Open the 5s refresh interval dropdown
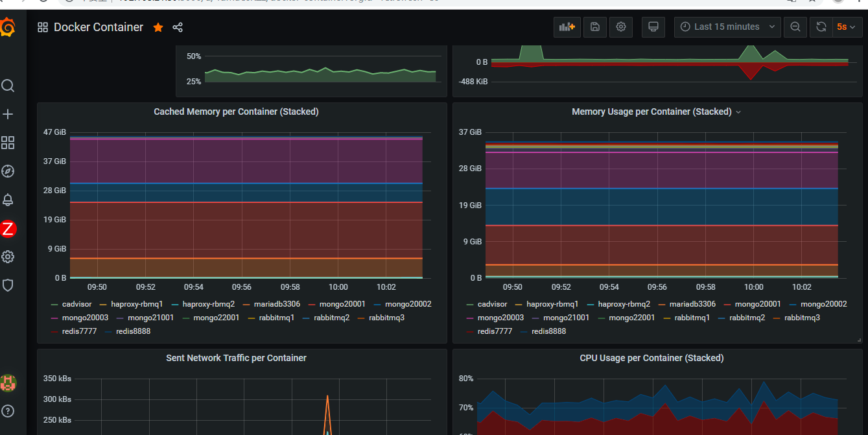The image size is (868, 435). 847,27
